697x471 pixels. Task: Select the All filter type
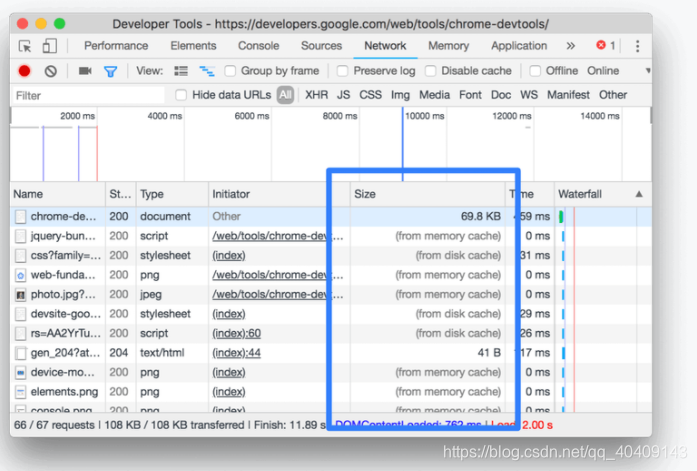tap(285, 95)
